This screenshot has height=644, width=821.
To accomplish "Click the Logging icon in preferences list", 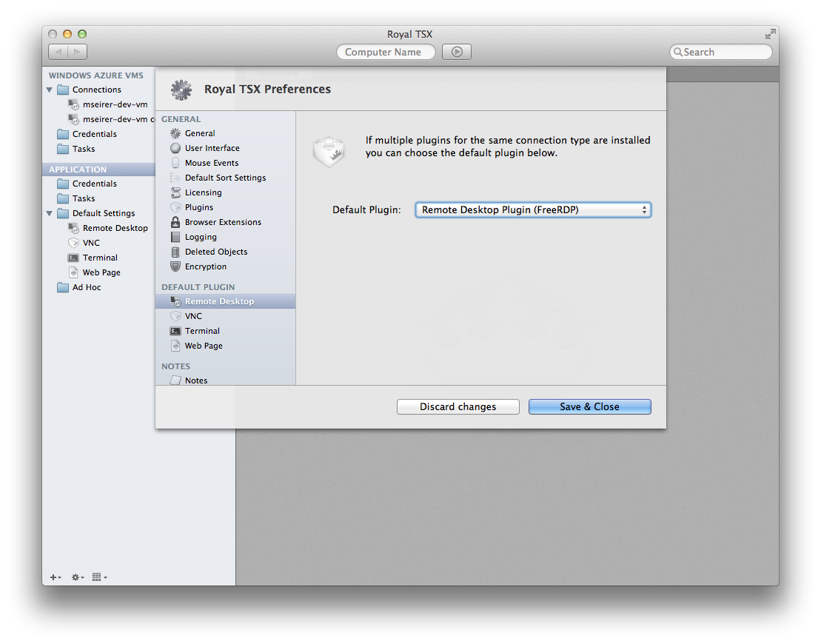I will 175,237.
